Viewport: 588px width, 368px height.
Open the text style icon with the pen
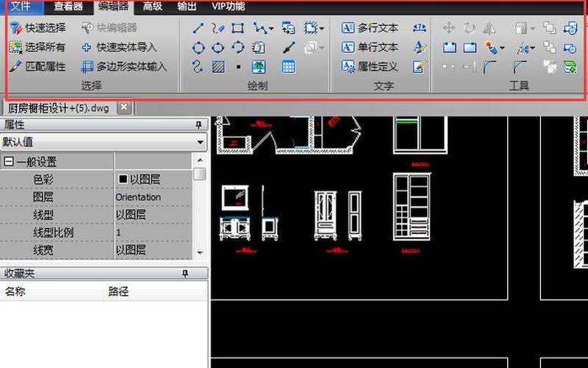[420, 47]
